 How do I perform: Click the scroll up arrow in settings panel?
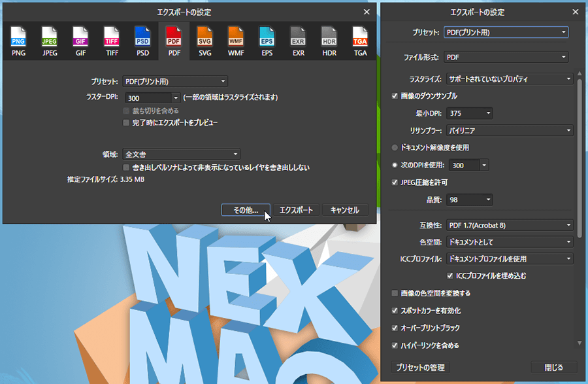pyautogui.click(x=580, y=73)
